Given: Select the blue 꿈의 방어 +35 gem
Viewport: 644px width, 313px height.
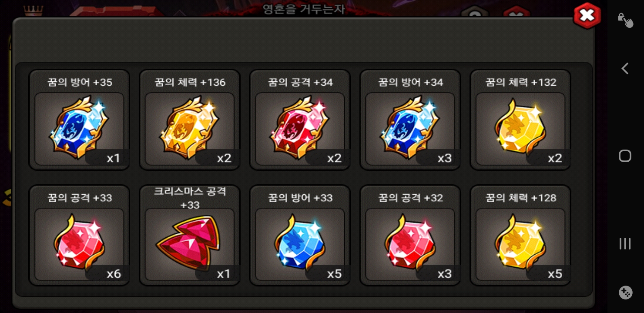Looking at the screenshot, I should [79, 129].
